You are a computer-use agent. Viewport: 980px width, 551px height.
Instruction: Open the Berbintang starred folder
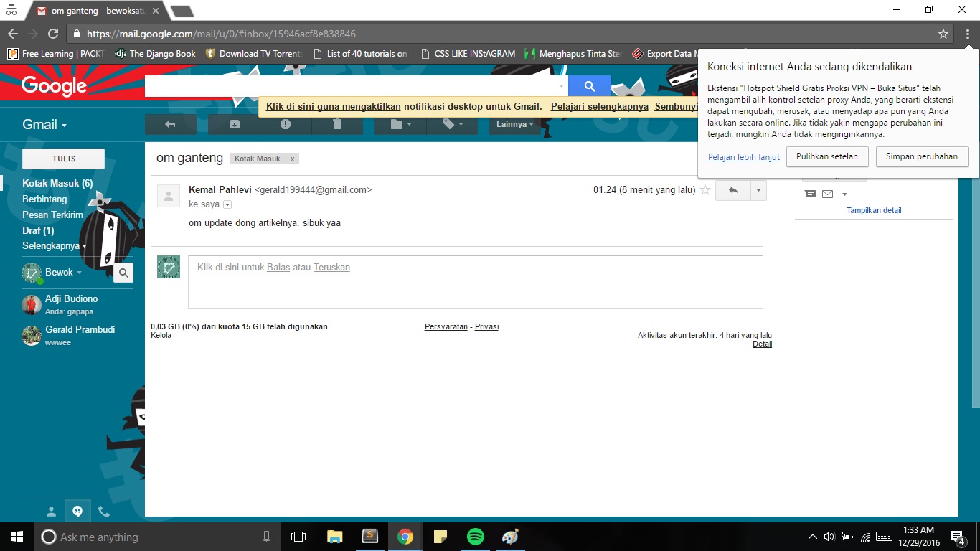[44, 199]
